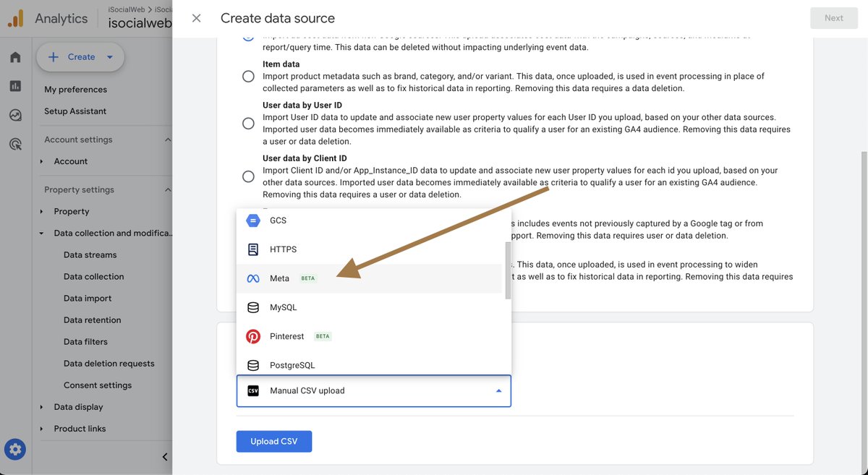Click the Meta logo icon
The image size is (868, 475).
(253, 278)
